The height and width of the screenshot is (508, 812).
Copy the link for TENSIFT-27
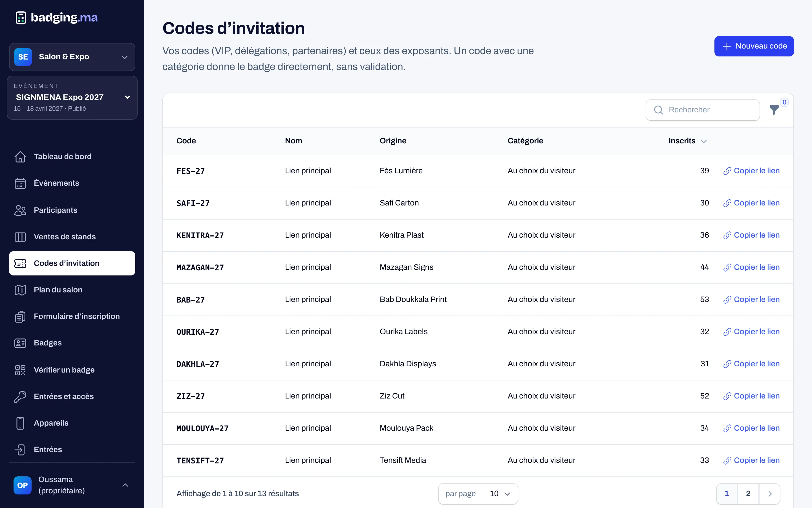[x=751, y=460]
